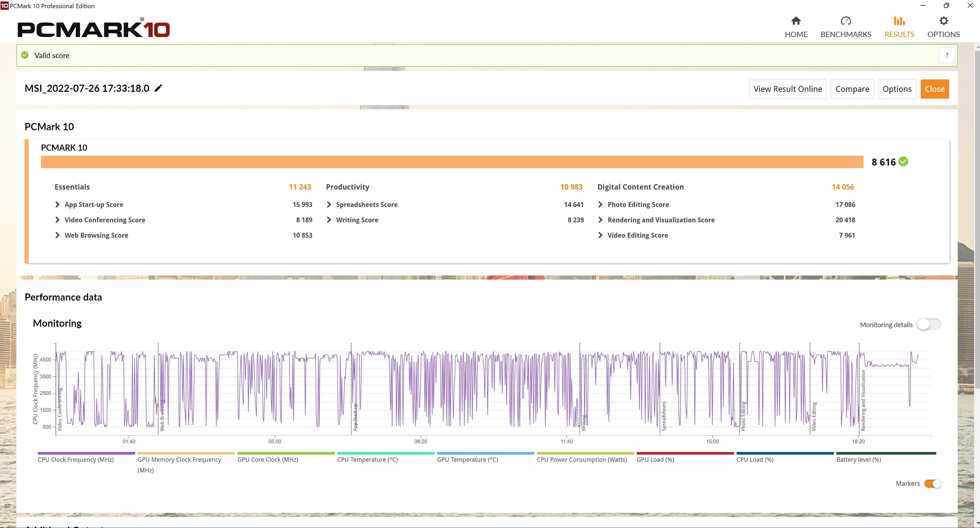Click the Results bar chart icon

click(899, 21)
